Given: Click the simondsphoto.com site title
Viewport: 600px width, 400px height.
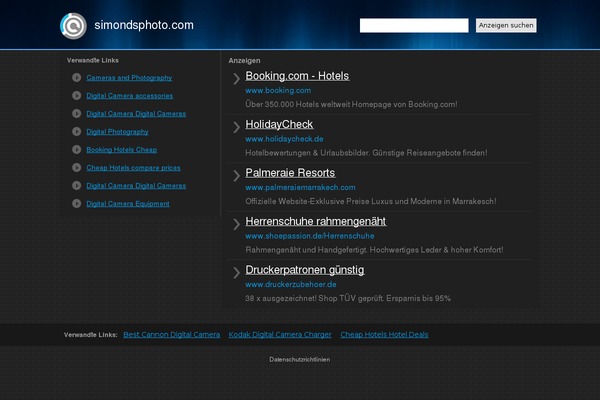Looking at the screenshot, I should [x=144, y=25].
